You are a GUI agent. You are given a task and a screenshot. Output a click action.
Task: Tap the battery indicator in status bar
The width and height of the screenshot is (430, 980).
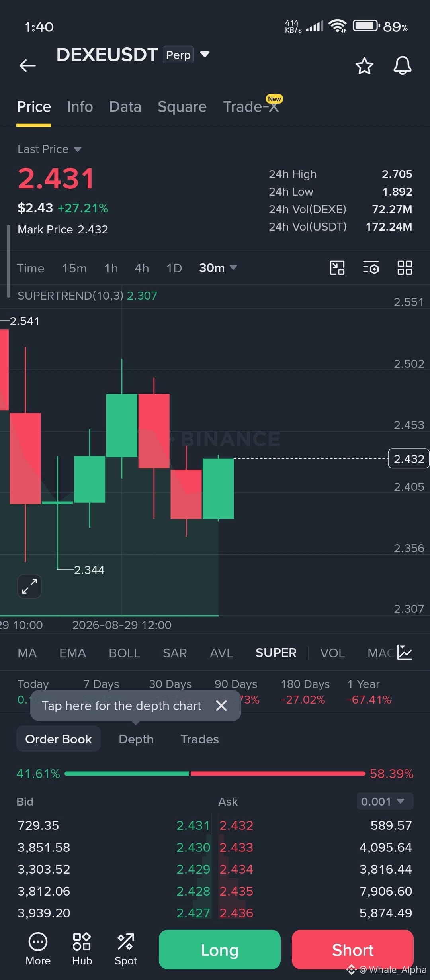[366, 26]
